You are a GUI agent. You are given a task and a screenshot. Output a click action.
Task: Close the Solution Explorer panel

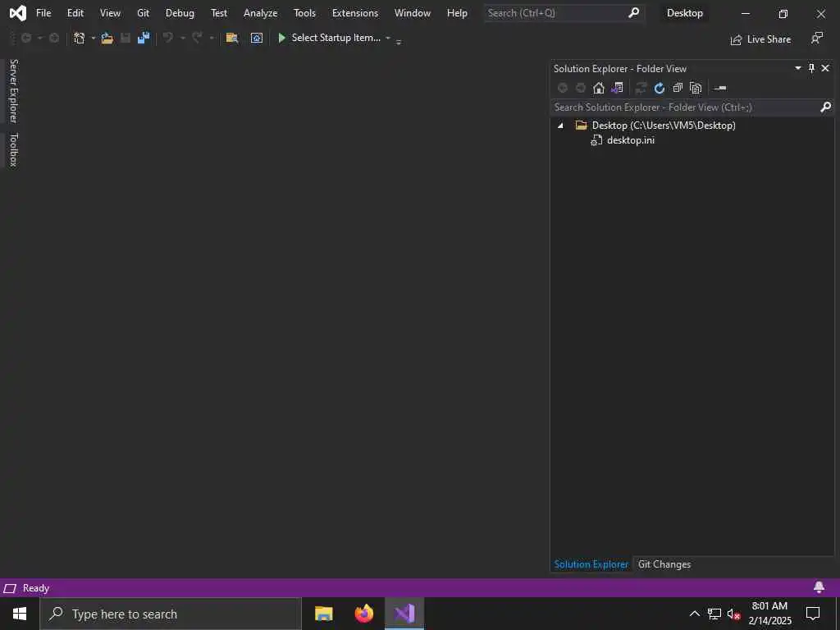(x=825, y=68)
